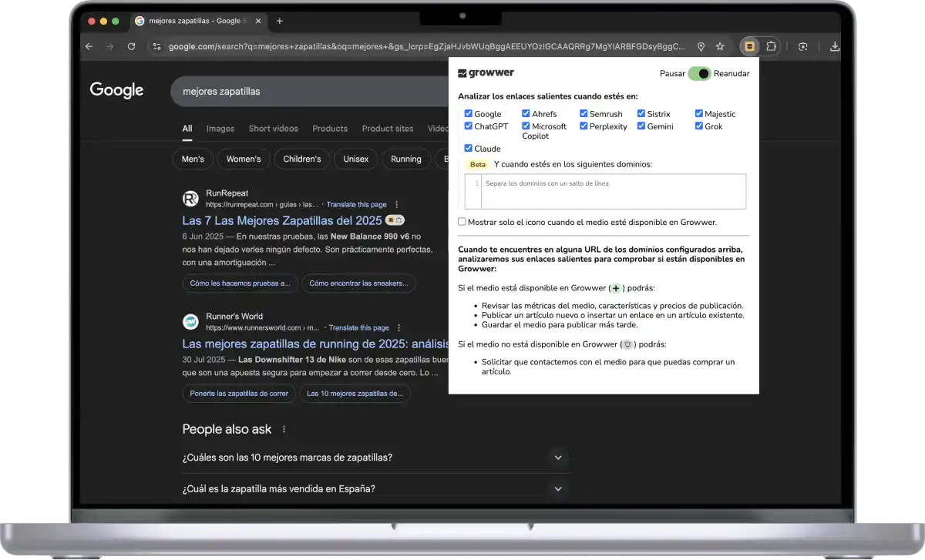
Task: Click the RunRepeat site favicon
Action: 190,199
